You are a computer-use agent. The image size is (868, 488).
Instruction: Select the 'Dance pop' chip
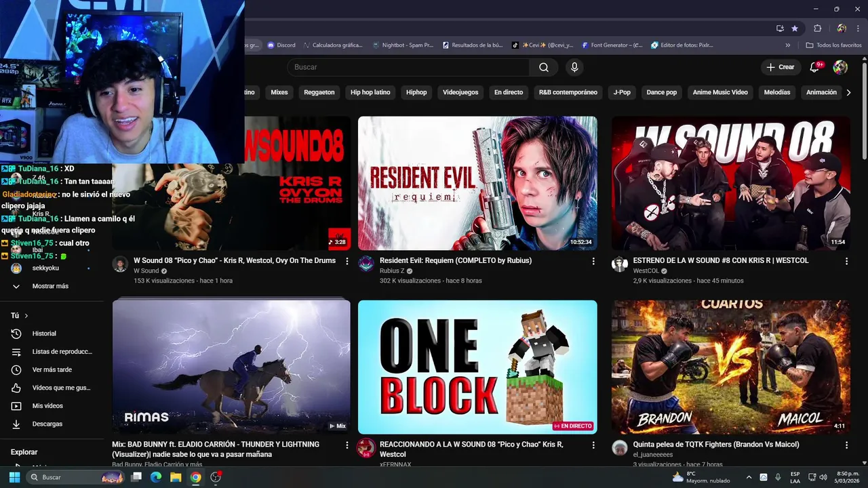[662, 92]
